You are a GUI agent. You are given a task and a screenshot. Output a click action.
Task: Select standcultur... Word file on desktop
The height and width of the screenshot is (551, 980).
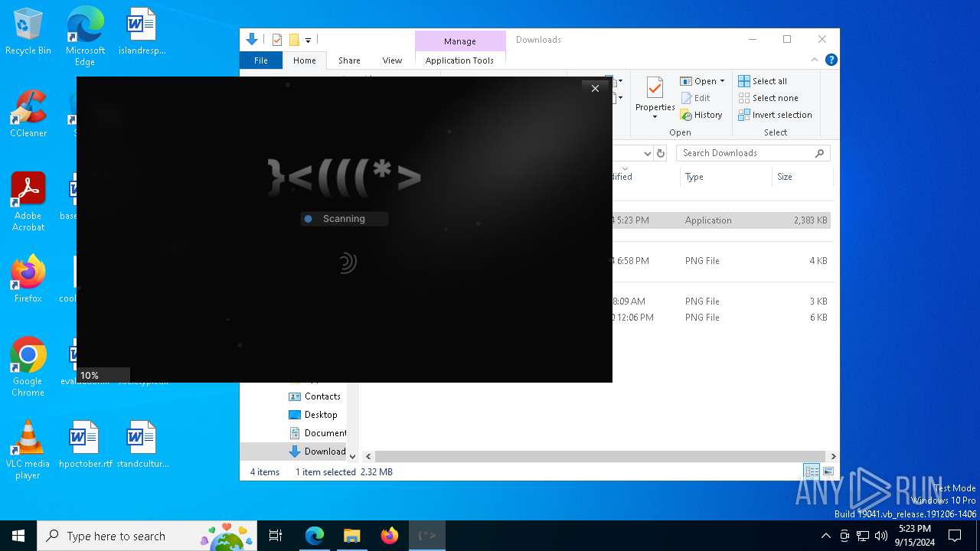[142, 444]
